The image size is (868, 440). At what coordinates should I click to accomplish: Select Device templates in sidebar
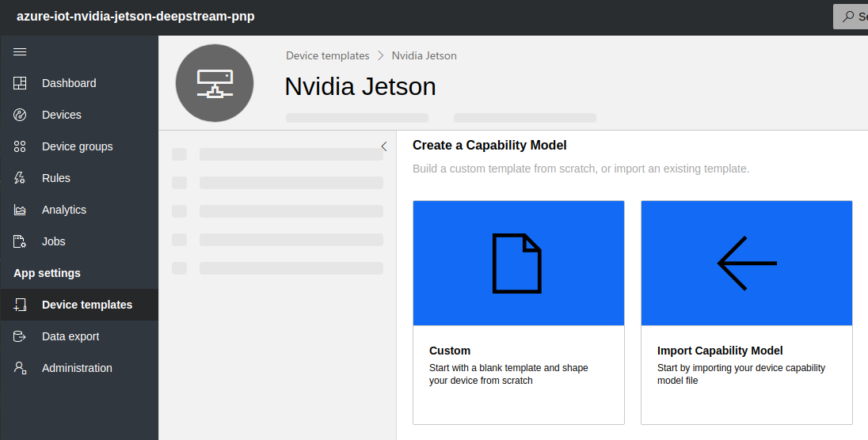point(79,305)
